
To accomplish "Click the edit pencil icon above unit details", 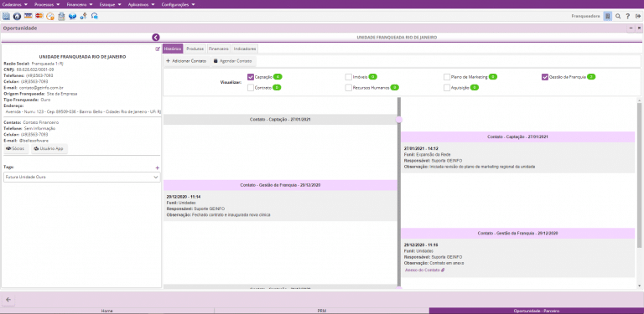I will (158, 49).
